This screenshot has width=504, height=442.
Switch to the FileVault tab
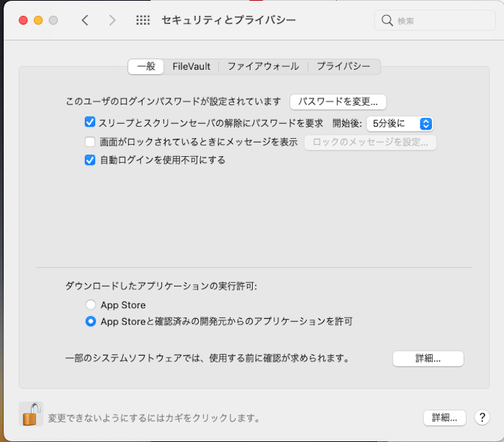click(192, 66)
